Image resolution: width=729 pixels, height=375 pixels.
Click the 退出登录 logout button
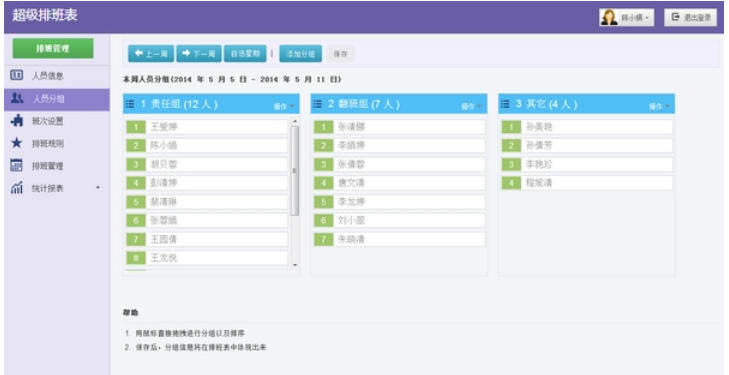[690, 18]
